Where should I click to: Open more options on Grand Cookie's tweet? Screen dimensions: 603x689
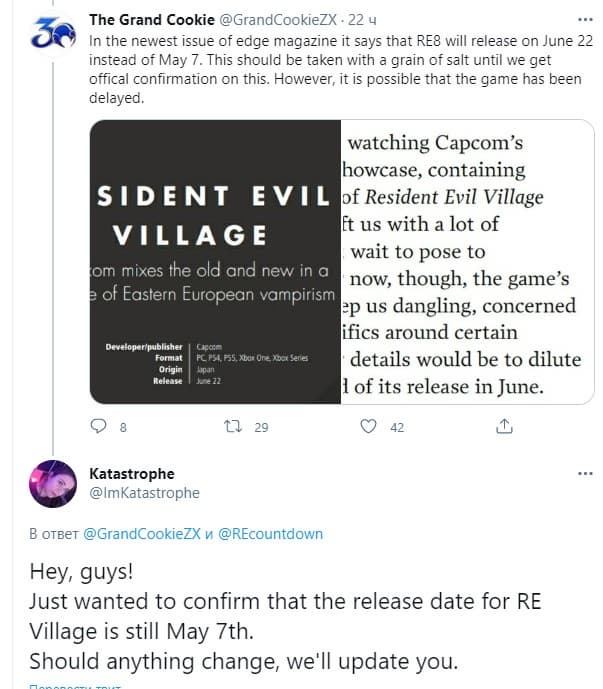[584, 19]
